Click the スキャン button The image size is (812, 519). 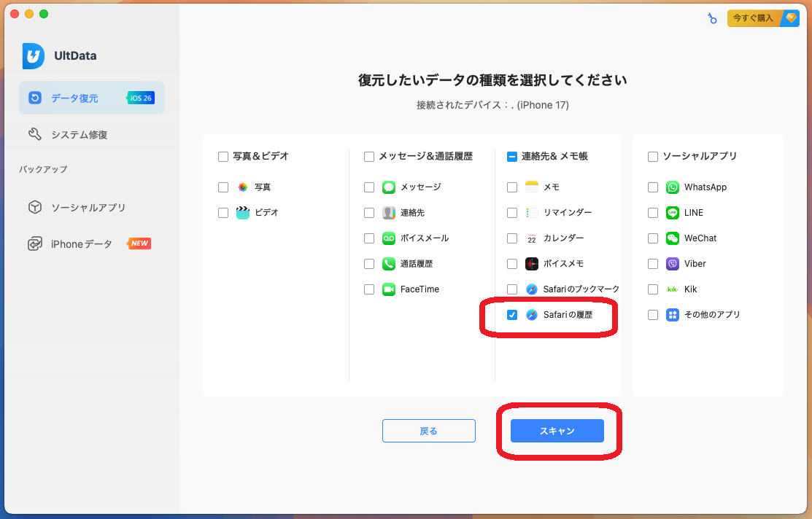(x=557, y=431)
